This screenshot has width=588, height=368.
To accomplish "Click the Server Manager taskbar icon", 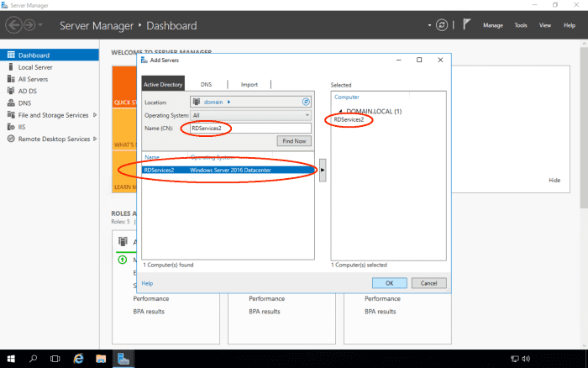I will coord(123,359).
